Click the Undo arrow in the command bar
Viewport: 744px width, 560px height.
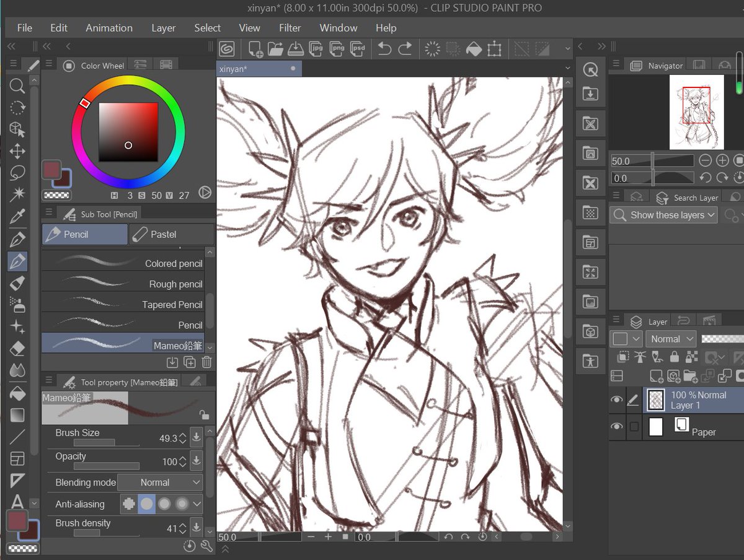384,48
